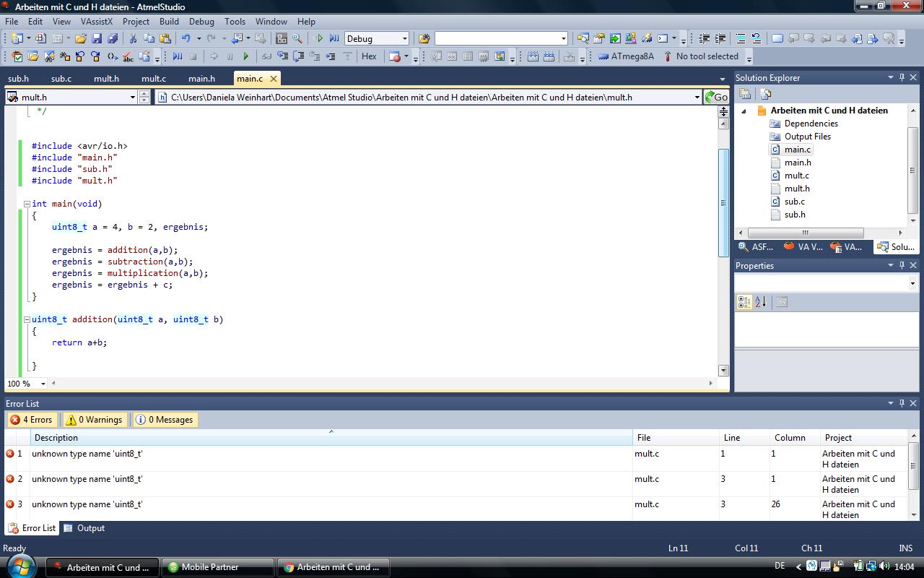Click the Breakpoints window red dot icon
924x578 pixels.
click(x=395, y=56)
